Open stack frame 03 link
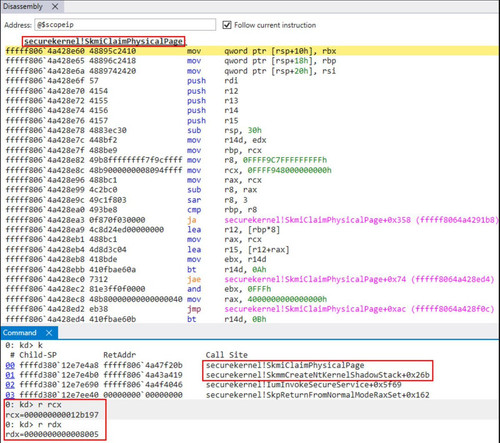Image resolution: width=500 pixels, height=443 pixels. (x=10, y=395)
